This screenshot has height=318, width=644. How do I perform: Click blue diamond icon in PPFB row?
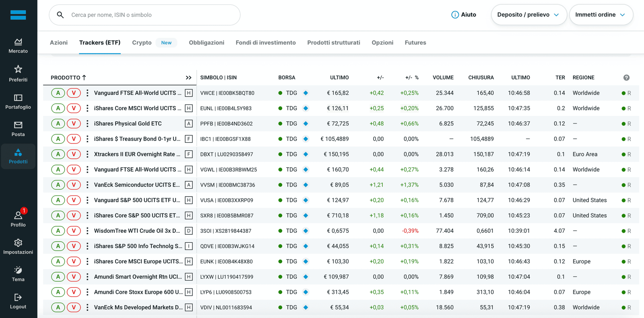pyautogui.click(x=305, y=124)
